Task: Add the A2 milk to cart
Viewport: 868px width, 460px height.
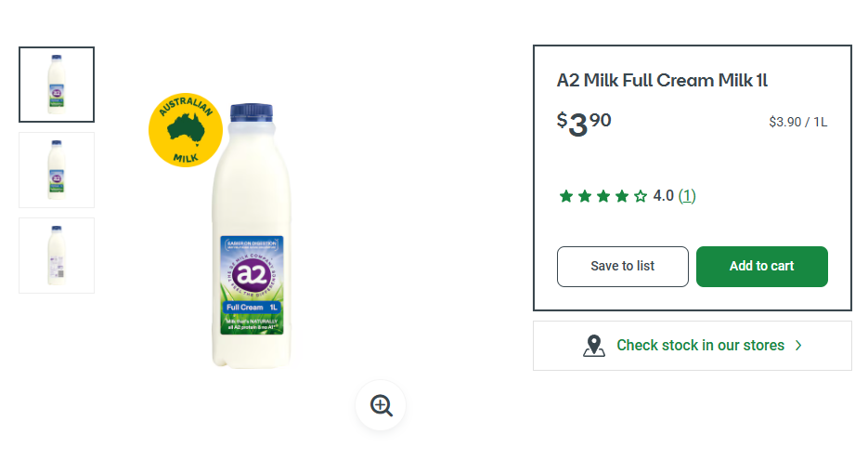Action: [x=761, y=267]
